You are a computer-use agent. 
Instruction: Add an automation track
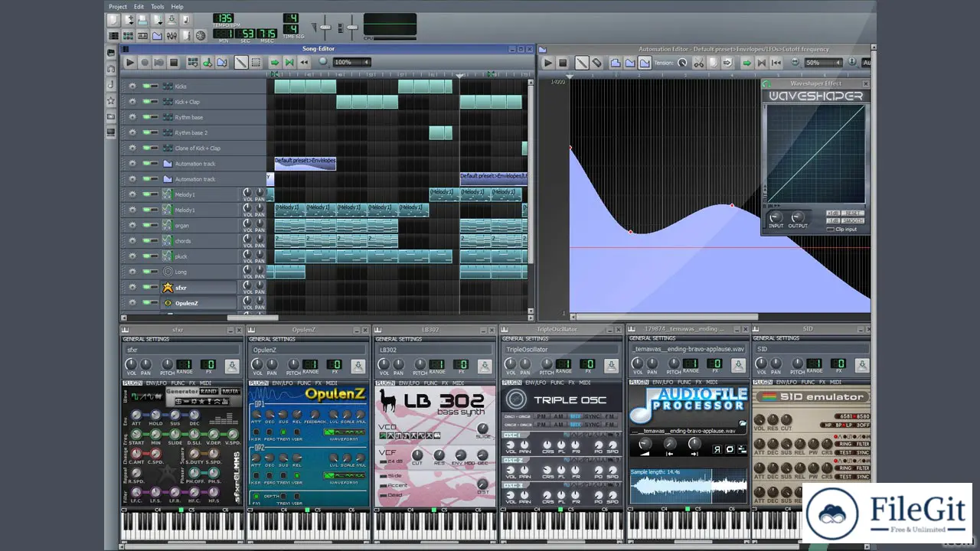click(x=221, y=62)
